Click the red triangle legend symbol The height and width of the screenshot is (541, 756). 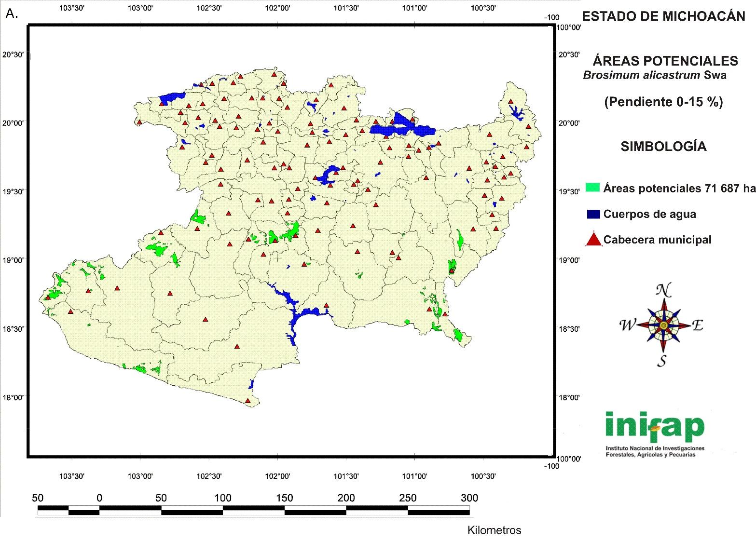point(593,240)
